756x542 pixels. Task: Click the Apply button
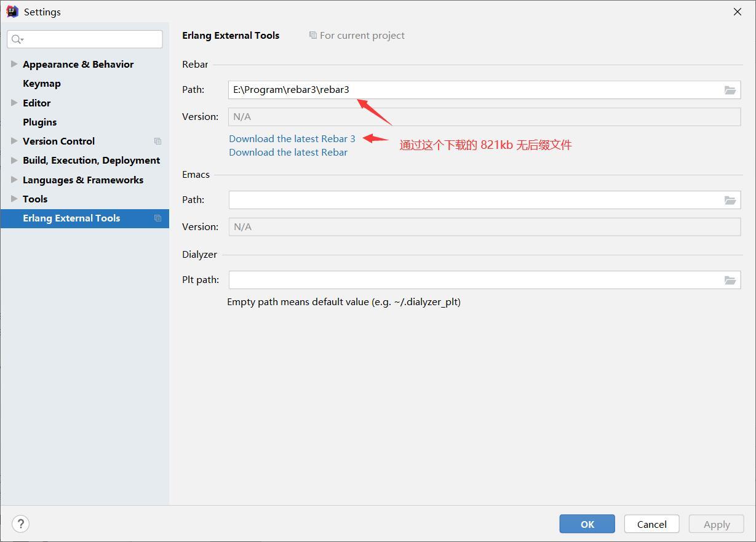click(717, 524)
